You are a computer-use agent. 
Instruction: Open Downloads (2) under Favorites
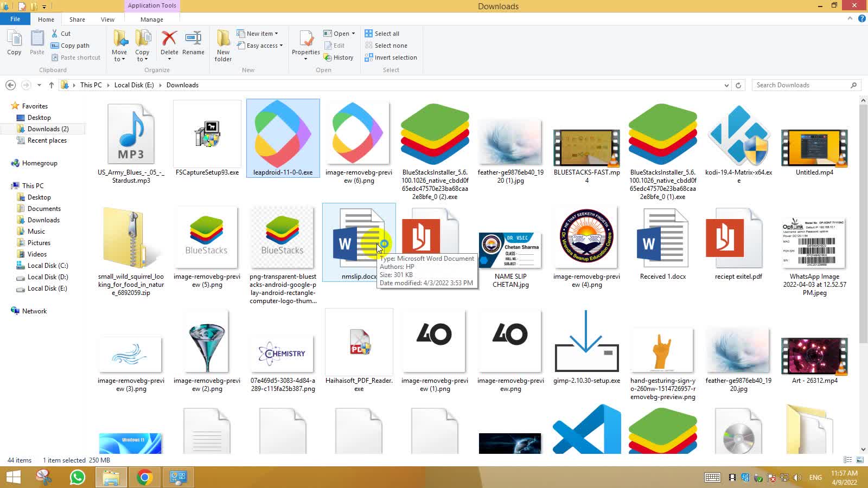pos(48,129)
